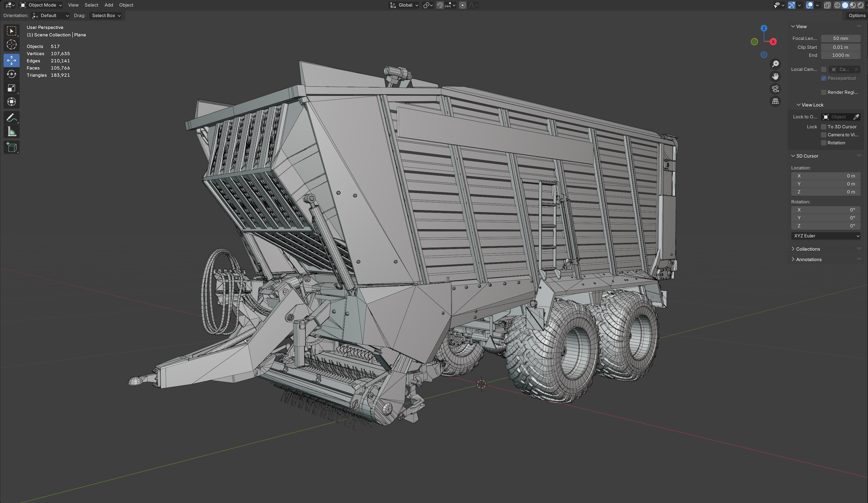Activate the Annotate pencil tool
The image size is (868, 503).
(11, 118)
